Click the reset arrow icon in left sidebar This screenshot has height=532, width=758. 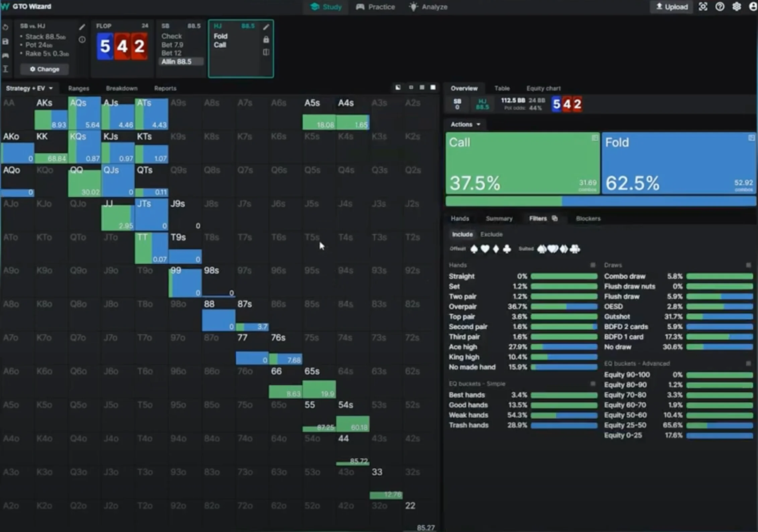click(5, 27)
